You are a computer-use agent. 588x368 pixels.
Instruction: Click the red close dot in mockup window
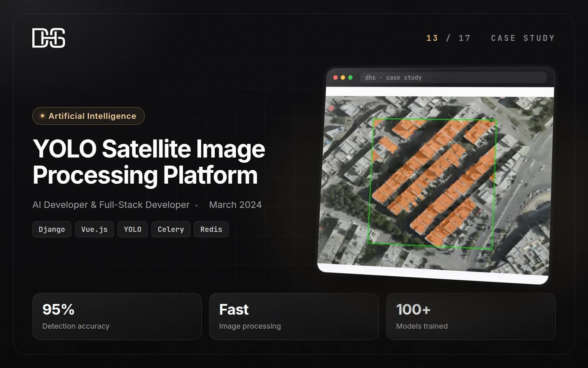tap(335, 77)
